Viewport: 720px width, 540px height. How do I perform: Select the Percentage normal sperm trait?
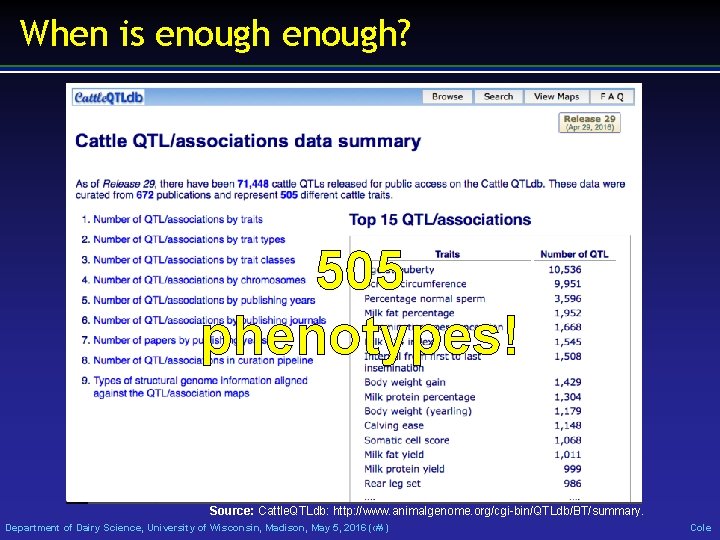(424, 299)
